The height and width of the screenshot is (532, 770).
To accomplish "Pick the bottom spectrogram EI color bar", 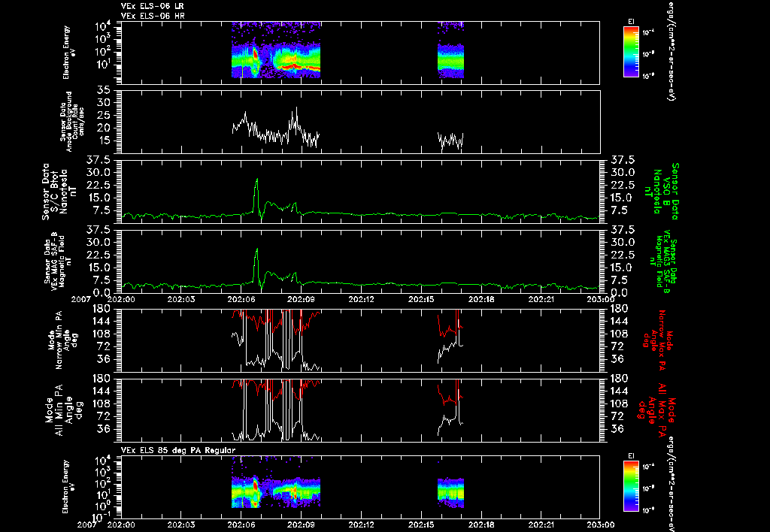I will coord(631,486).
